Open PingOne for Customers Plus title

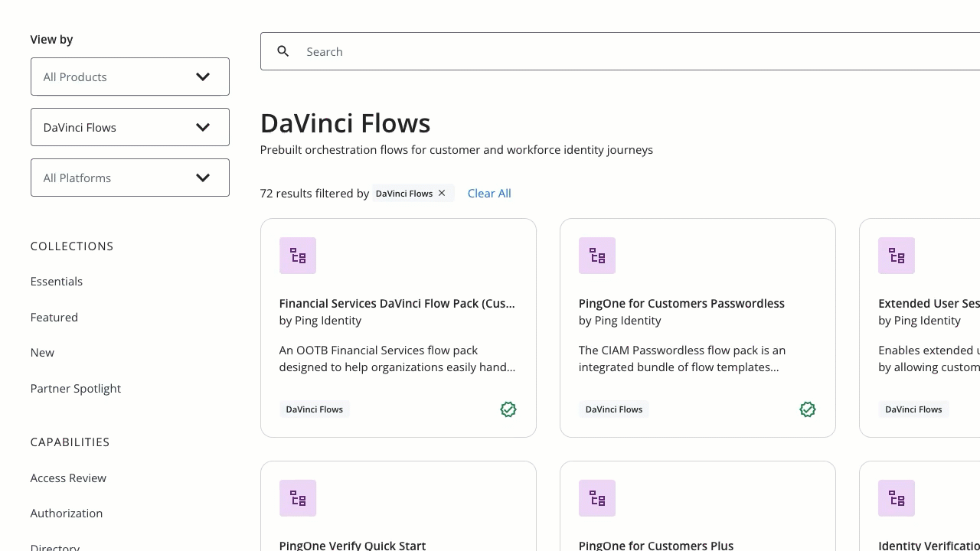tap(656, 545)
